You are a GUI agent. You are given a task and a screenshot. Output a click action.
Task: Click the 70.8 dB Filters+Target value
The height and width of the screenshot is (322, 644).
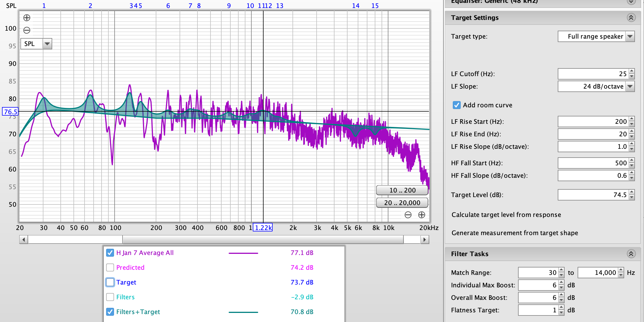pyautogui.click(x=302, y=312)
